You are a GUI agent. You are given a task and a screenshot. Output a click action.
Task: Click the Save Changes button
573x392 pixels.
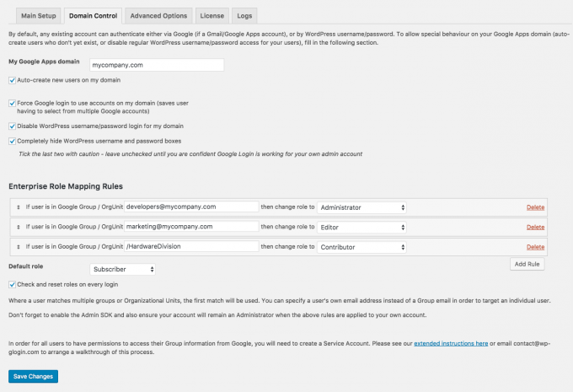33,376
